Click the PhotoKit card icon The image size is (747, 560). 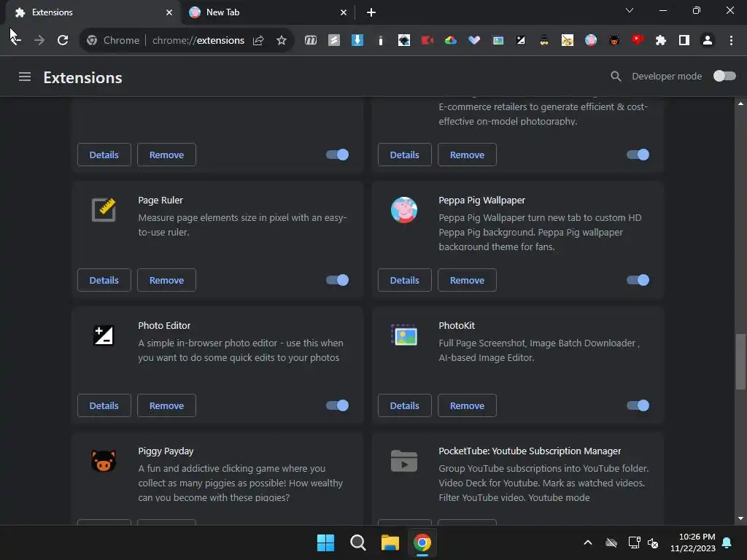pos(404,335)
